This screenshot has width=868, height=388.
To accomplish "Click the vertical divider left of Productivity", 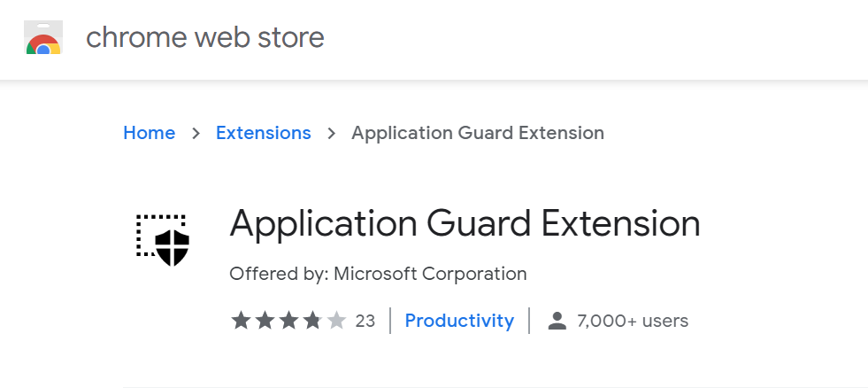I will point(389,321).
